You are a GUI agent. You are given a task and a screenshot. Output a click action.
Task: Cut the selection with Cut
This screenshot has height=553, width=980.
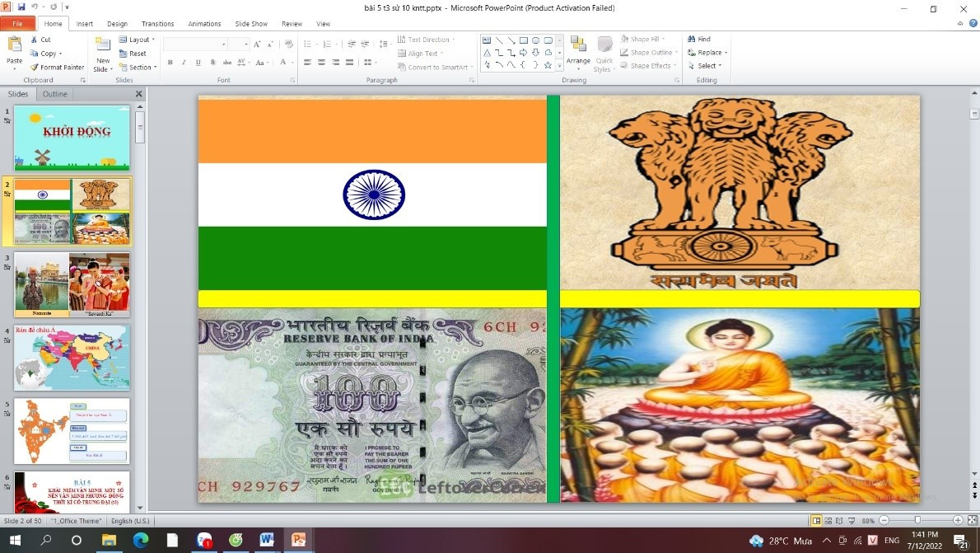(40, 40)
